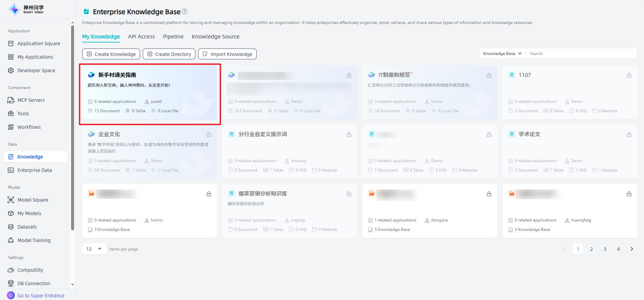Expand the Knowledge Base search type dropdown
The width and height of the screenshot is (644, 300).
502,54
